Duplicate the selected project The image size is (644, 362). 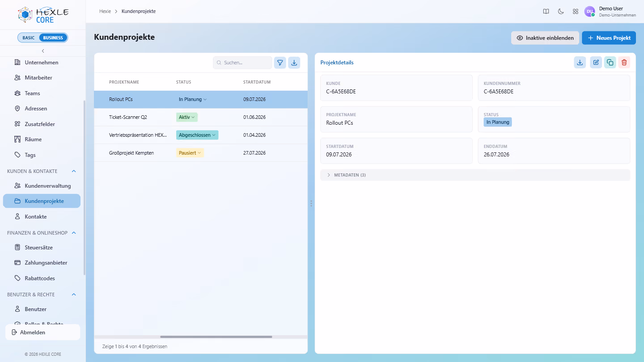click(x=610, y=63)
